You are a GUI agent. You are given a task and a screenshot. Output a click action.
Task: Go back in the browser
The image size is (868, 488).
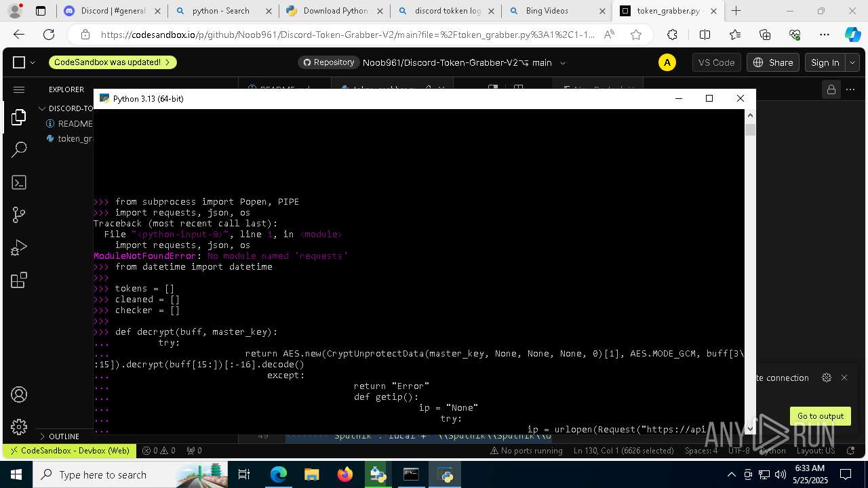(19, 35)
